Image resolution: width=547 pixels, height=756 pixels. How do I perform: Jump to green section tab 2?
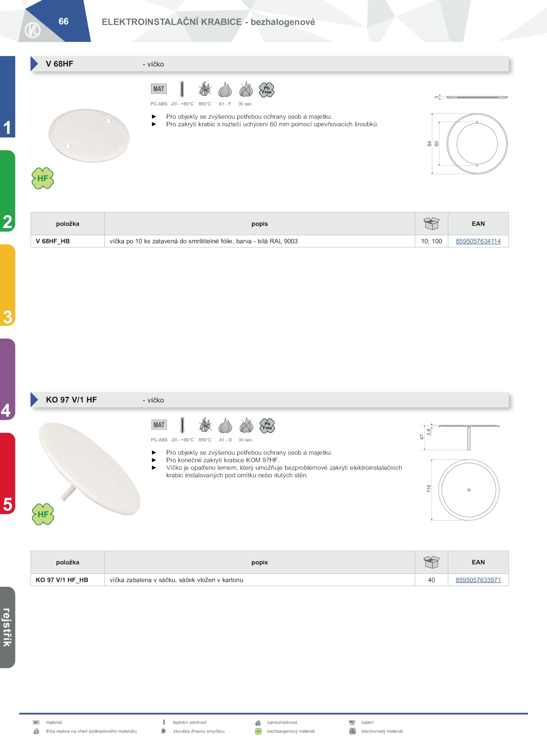[x=8, y=191]
